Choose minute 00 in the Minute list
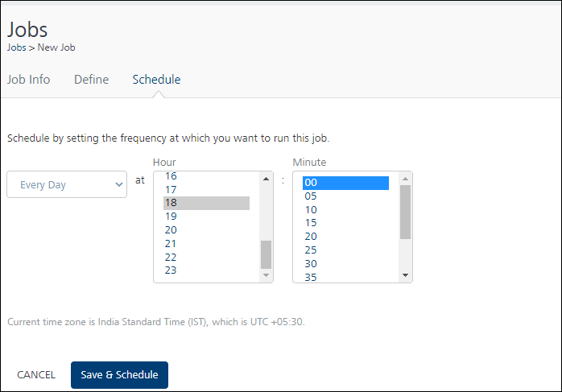 tap(345, 183)
